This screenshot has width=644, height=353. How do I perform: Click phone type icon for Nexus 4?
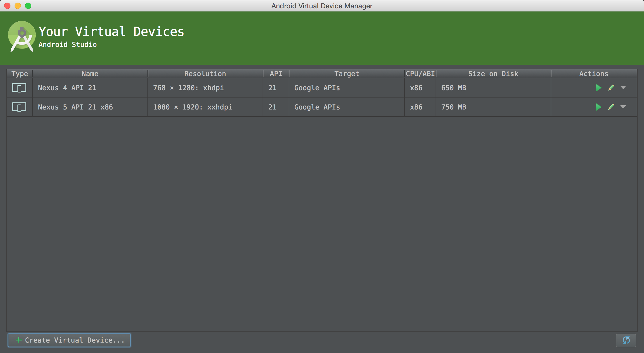pos(19,88)
